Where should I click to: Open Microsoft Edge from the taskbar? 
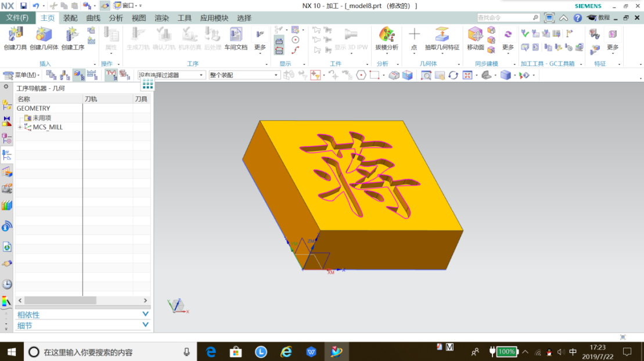(211, 351)
